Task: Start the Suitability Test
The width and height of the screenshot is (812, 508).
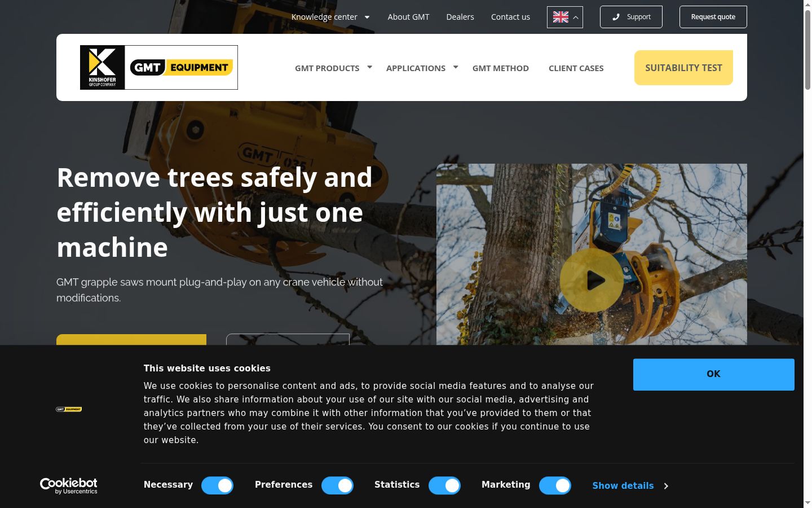Action: [x=683, y=68]
